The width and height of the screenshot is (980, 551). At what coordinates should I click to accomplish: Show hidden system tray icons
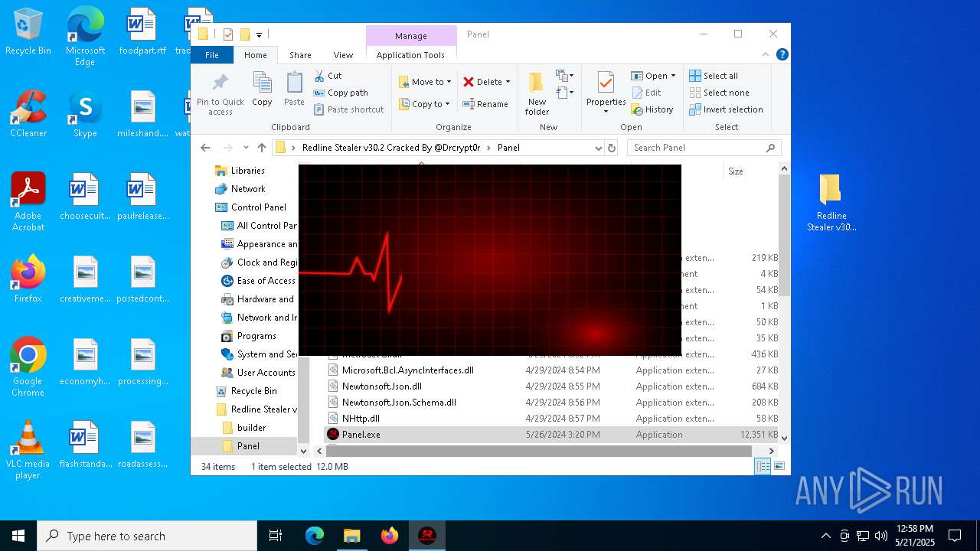pos(825,536)
